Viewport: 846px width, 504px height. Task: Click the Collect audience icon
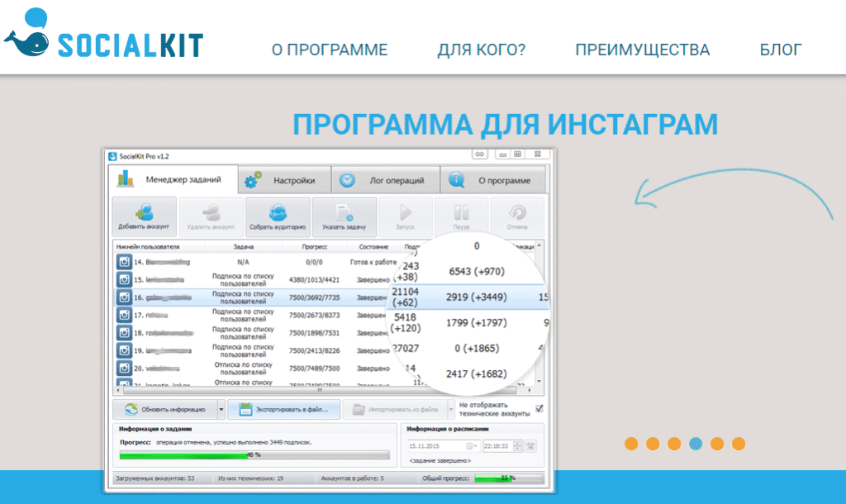pyautogui.click(x=278, y=212)
